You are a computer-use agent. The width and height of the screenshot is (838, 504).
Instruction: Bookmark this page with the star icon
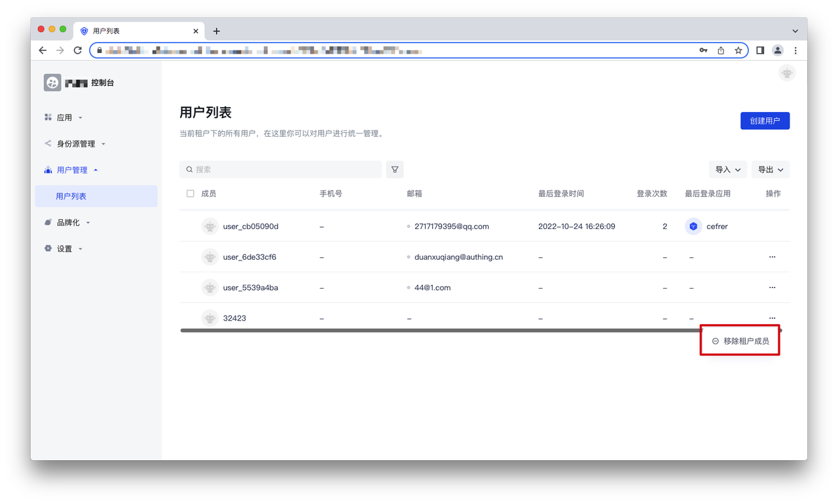pos(738,50)
